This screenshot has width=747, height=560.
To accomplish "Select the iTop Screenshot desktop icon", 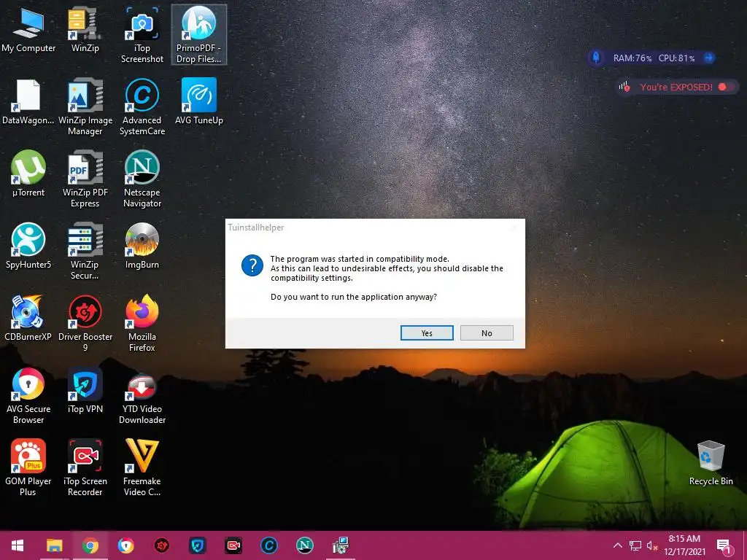I will (142, 36).
